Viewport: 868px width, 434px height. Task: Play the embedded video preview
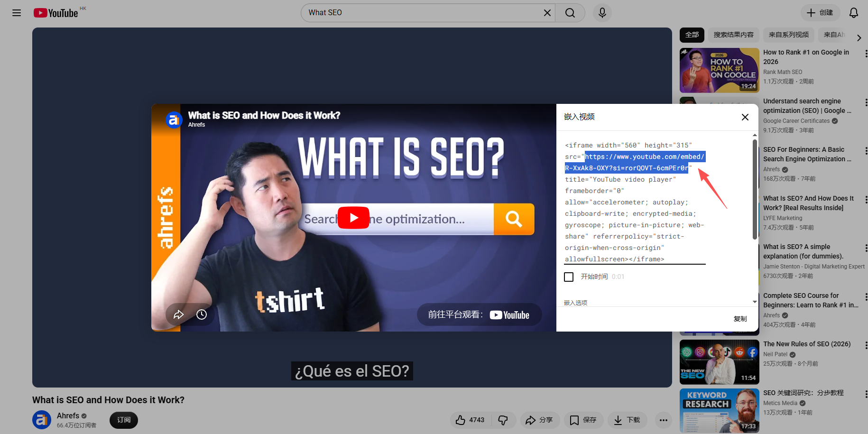pos(353,218)
